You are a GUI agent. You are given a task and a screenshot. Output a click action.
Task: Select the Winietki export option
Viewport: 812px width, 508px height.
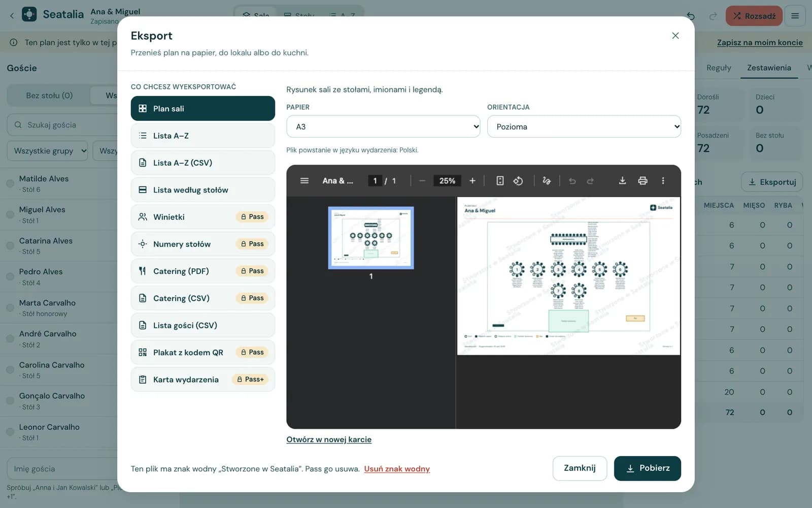(x=203, y=217)
